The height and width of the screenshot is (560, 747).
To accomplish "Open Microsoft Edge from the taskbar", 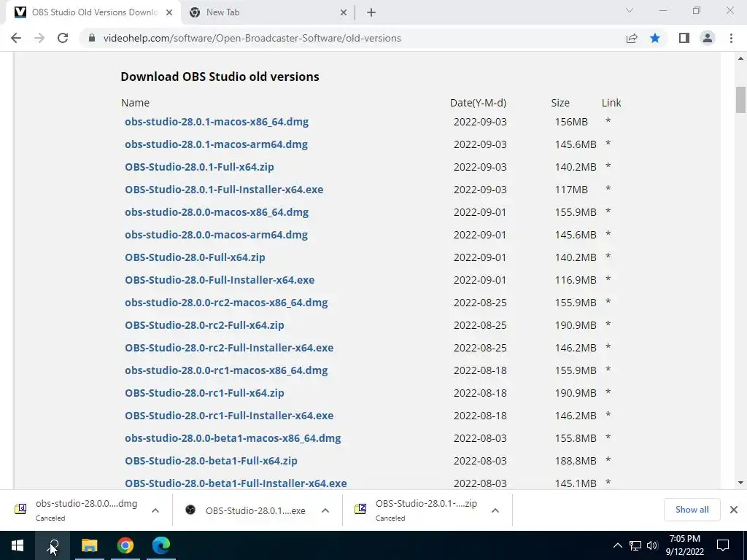I will point(161,545).
